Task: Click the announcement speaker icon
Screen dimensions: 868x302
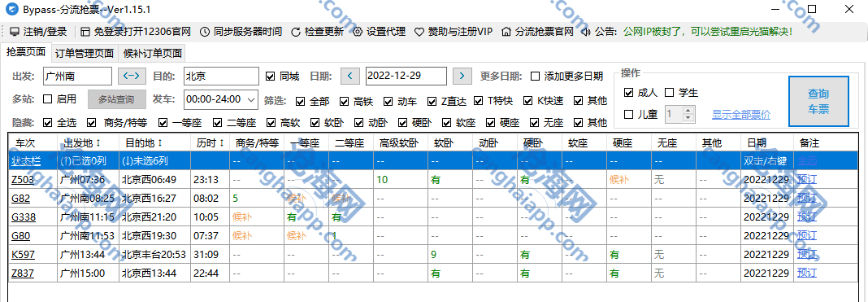Action: click(586, 32)
